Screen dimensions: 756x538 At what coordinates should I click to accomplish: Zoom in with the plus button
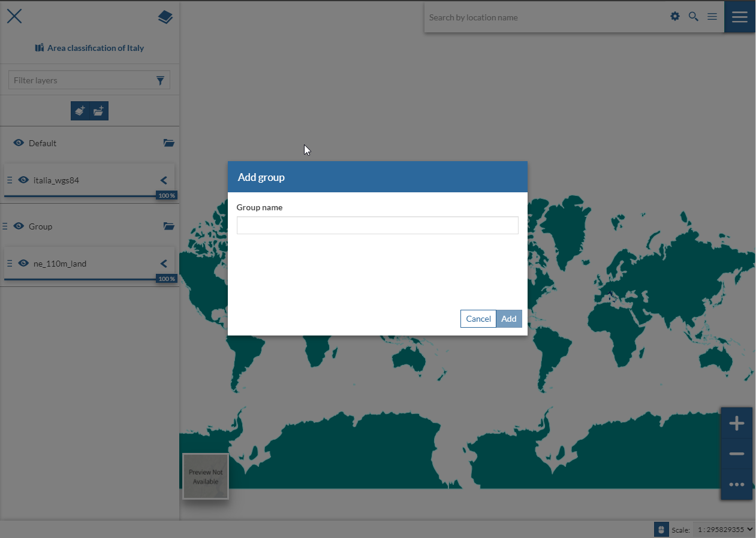pyautogui.click(x=737, y=424)
